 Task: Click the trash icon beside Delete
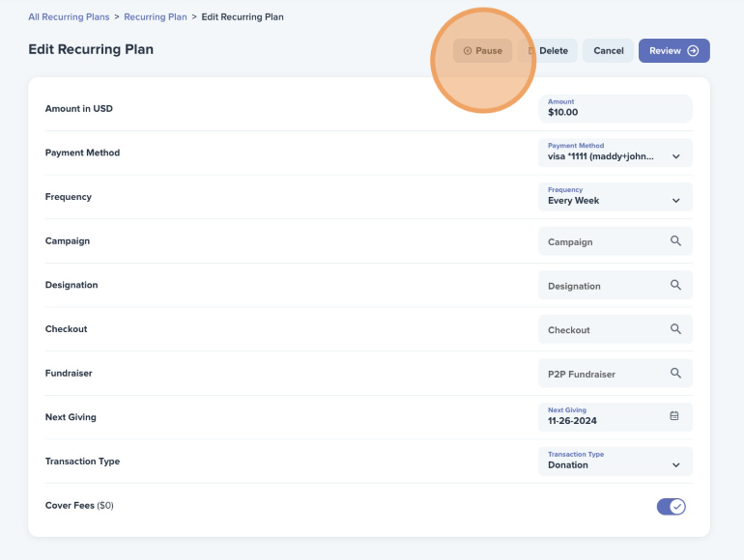tap(531, 51)
